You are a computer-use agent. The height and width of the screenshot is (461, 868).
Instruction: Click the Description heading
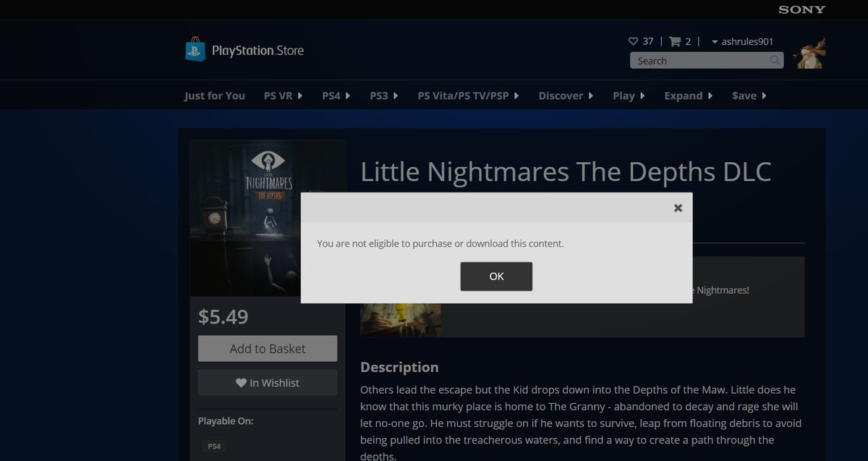tap(399, 367)
